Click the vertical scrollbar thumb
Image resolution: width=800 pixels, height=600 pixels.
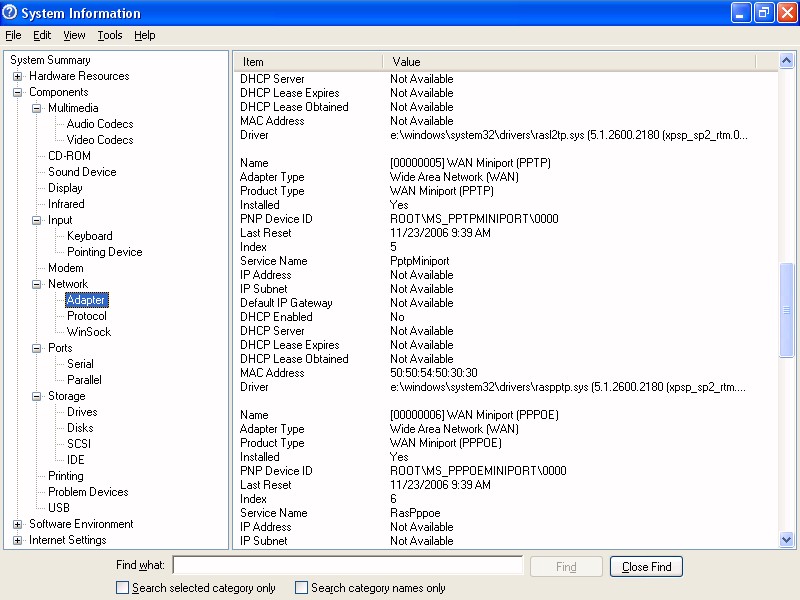[x=787, y=310]
